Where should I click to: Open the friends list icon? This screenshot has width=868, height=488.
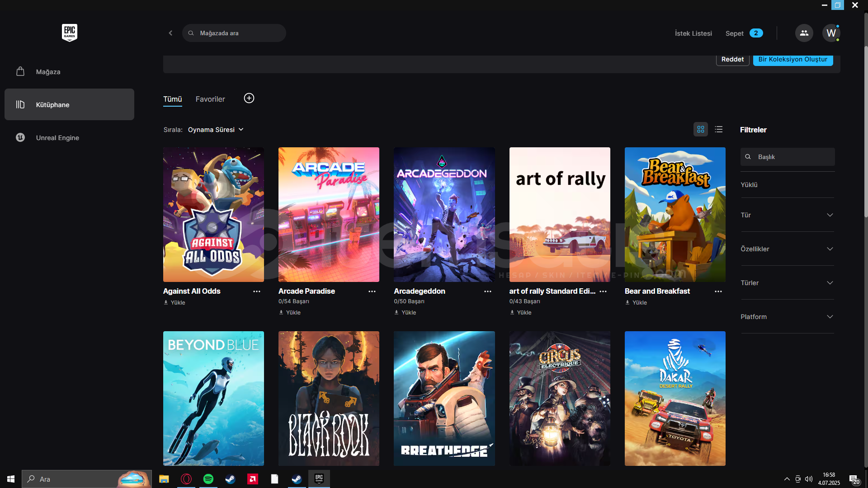click(804, 33)
